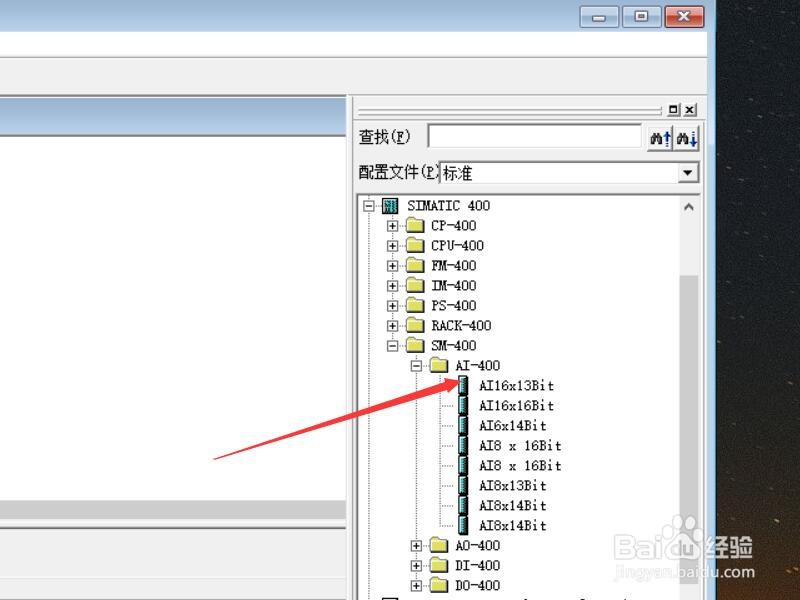Select the AI16x13Bit analog input module icon
The image size is (800, 600).
click(464, 385)
